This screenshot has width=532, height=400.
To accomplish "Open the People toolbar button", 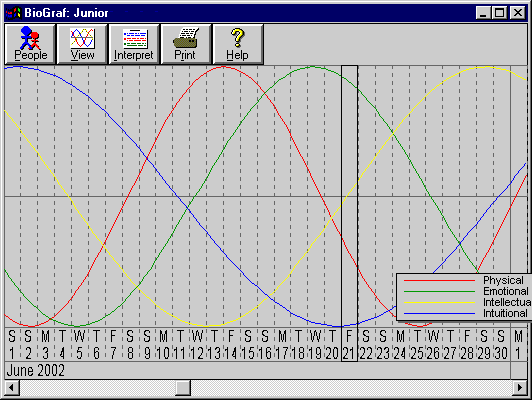I will pyautogui.click(x=30, y=44).
